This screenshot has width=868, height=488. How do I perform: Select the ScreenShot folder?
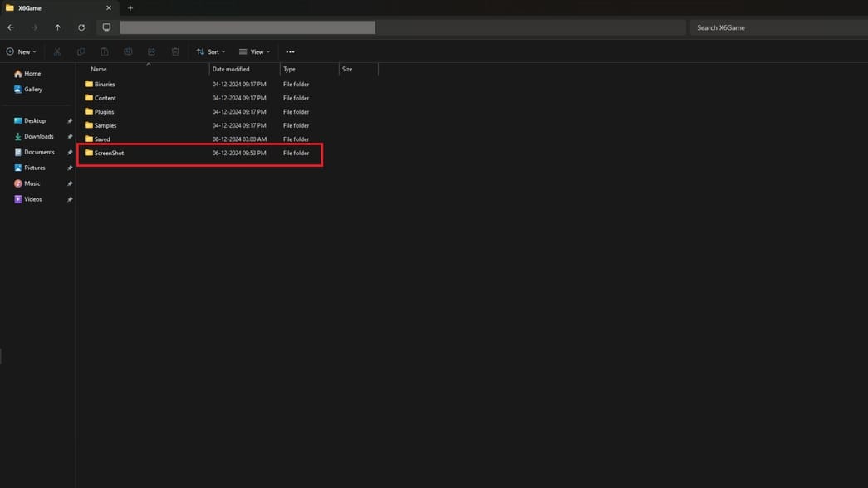pyautogui.click(x=109, y=153)
